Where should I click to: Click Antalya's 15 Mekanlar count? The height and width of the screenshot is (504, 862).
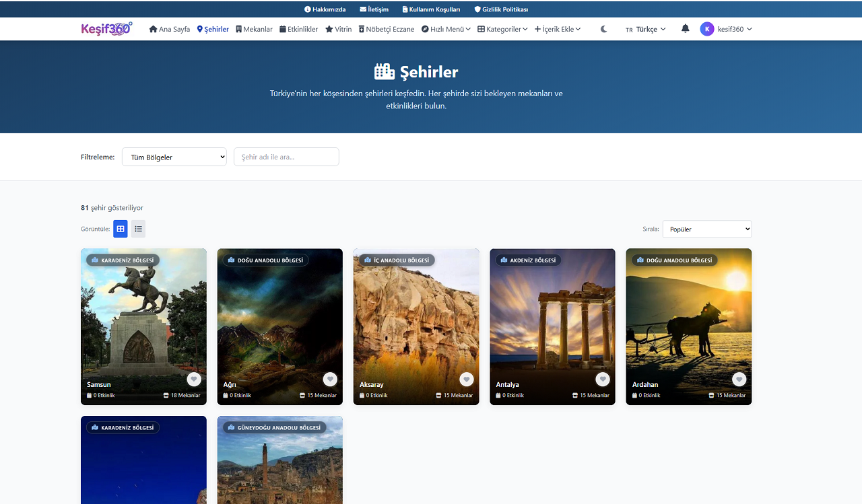[591, 396]
